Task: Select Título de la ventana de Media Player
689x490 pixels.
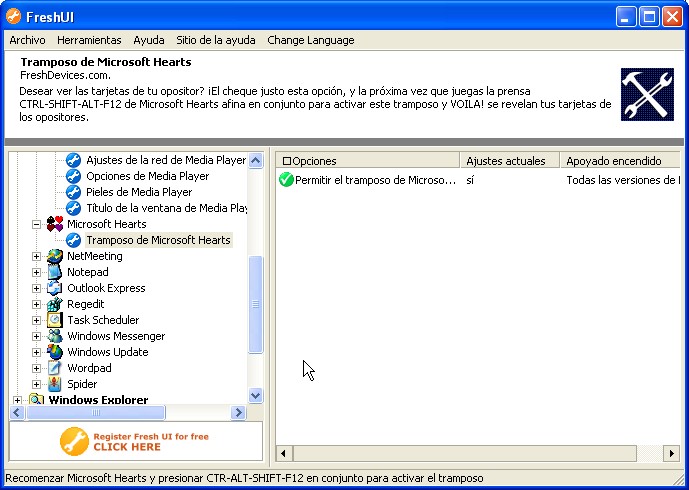Action: pos(166,208)
